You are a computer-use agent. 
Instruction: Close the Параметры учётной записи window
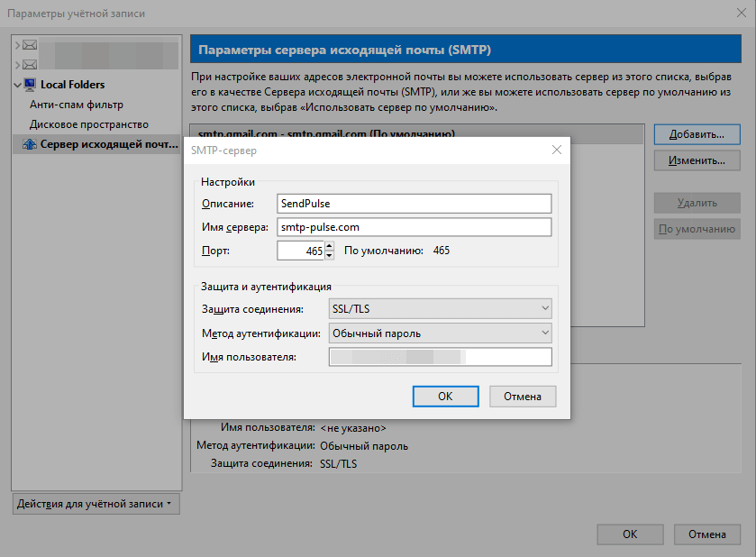(735, 14)
